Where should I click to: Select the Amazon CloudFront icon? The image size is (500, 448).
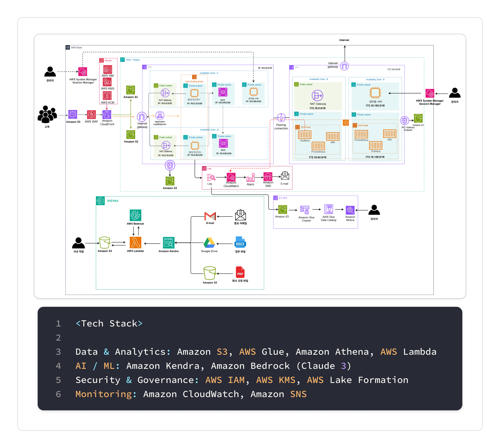click(x=107, y=115)
